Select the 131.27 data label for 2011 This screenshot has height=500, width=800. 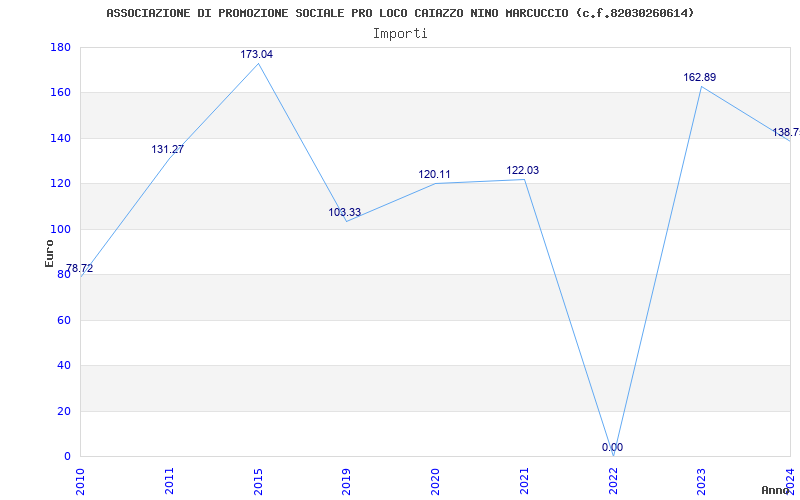[x=168, y=149]
